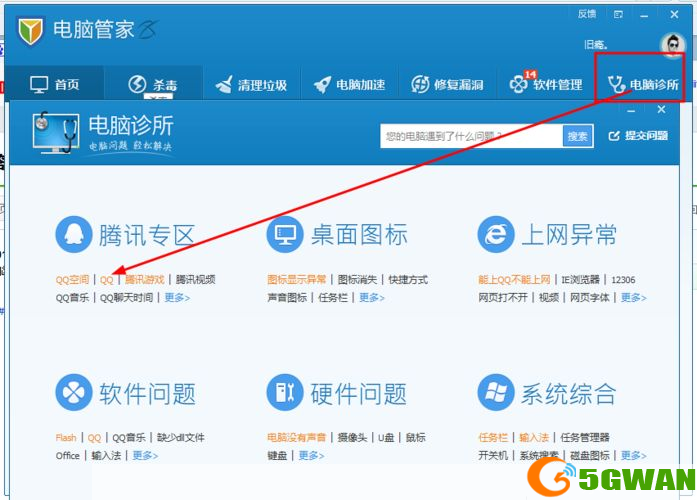This screenshot has height=500, width=697.
Task: Open the 网页打不开 link
Action: (503, 297)
